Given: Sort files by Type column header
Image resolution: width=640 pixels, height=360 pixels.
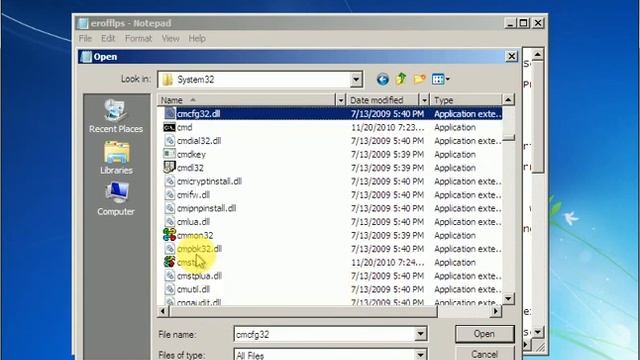Looking at the screenshot, I should (x=466, y=100).
